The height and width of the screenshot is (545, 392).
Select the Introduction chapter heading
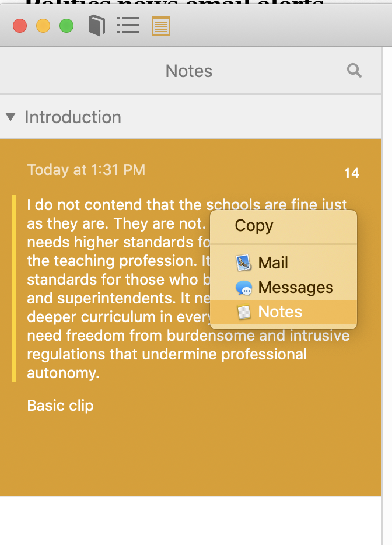(x=73, y=117)
